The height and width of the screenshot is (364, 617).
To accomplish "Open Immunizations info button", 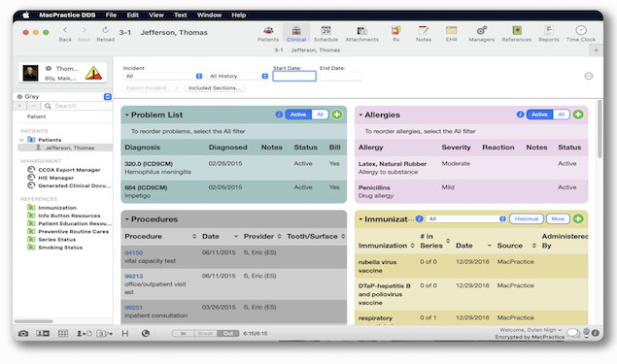I will click(420, 218).
